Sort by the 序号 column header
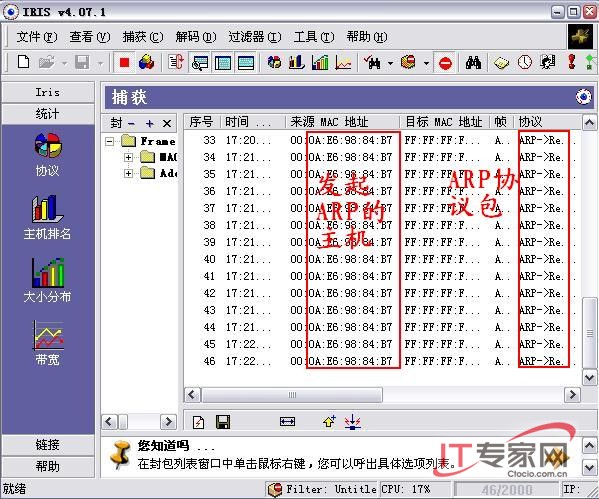The width and height of the screenshot is (599, 499). pos(202,122)
